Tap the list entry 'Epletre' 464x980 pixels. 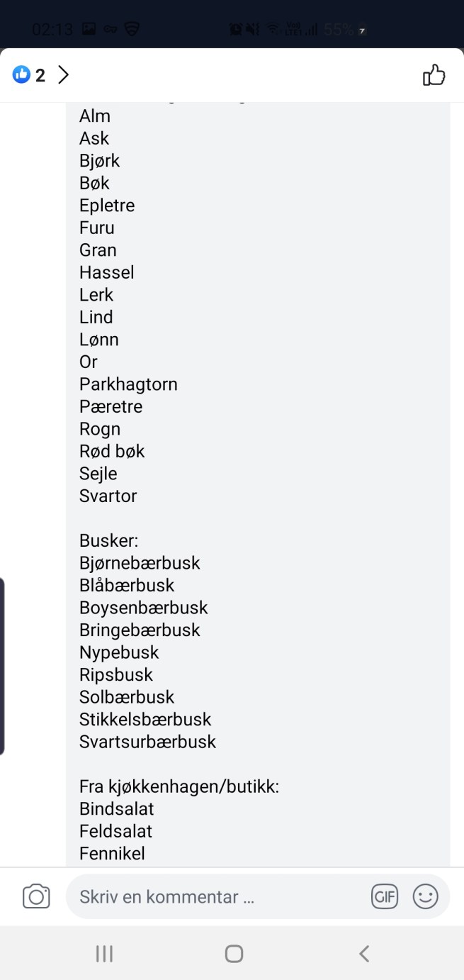106,205
